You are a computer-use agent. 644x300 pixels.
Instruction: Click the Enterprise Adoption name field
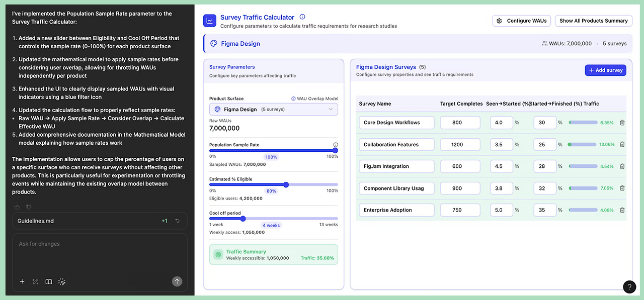[x=396, y=210]
